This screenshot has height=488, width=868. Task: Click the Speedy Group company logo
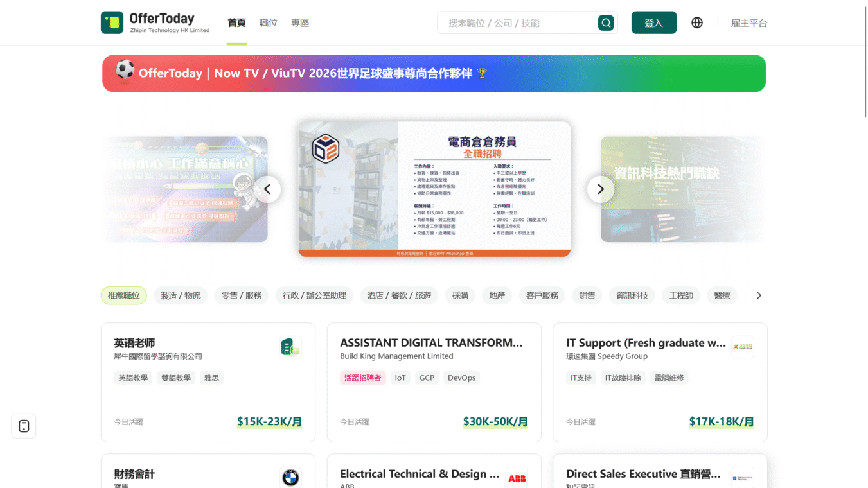pos(743,347)
